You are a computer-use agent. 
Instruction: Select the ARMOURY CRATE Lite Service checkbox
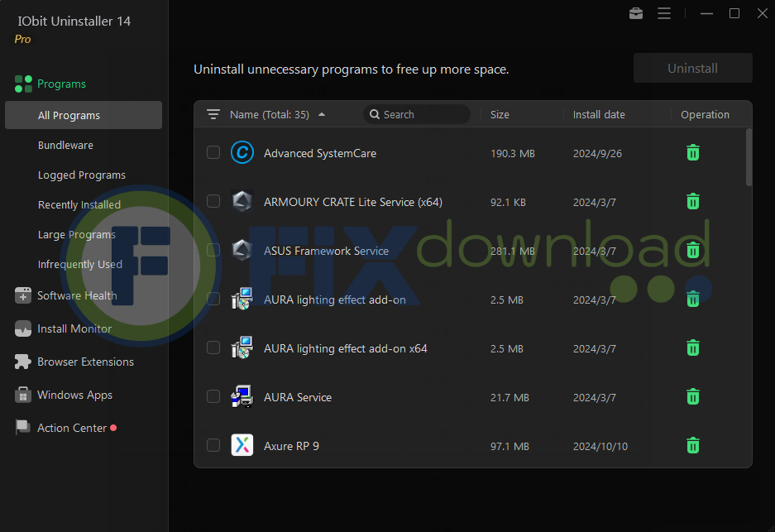[213, 201]
